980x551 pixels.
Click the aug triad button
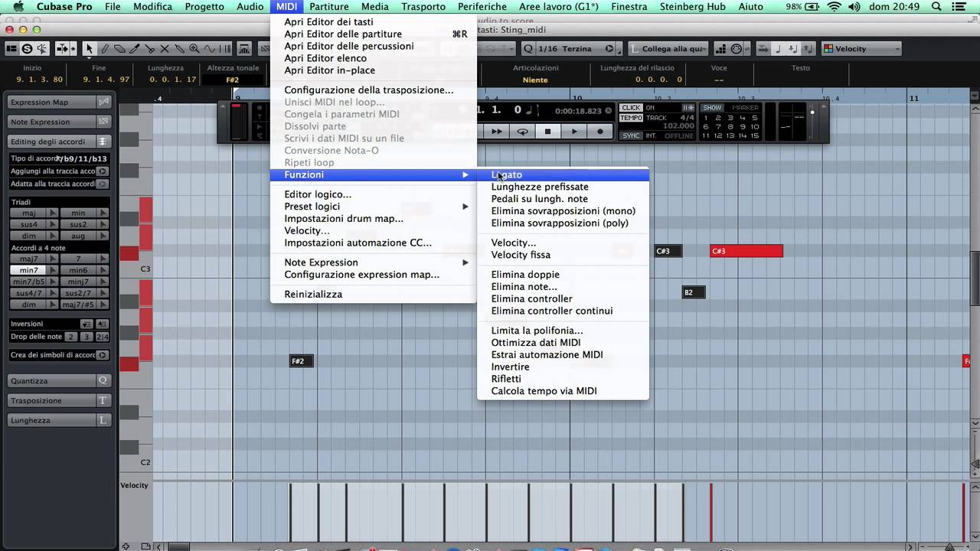coord(78,236)
